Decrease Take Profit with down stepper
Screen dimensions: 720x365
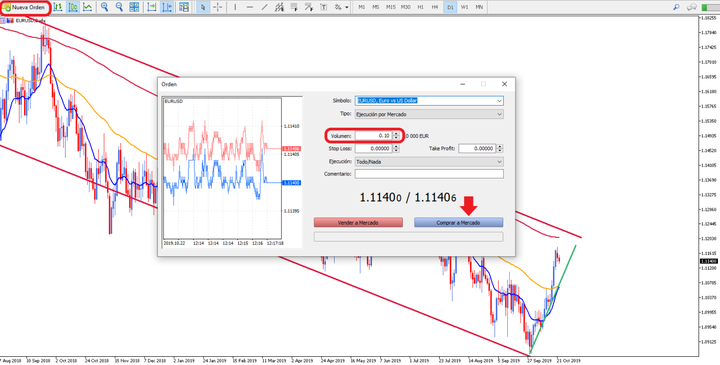500,151
